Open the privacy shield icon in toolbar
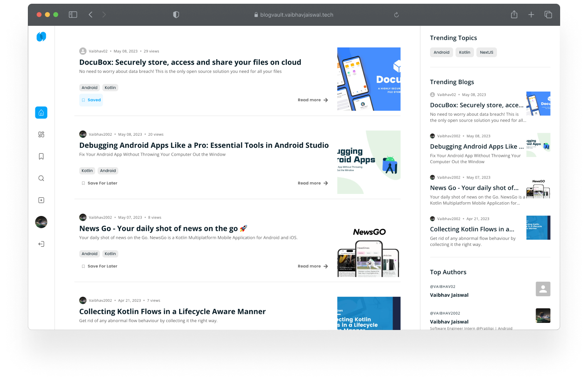This screenshot has width=588, height=382. (x=176, y=15)
